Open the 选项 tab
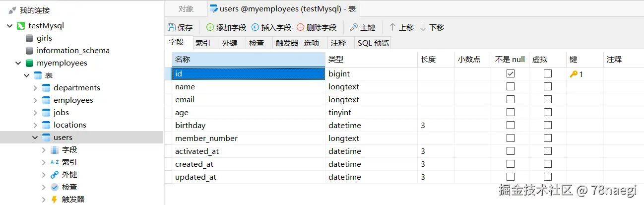This screenshot has height=205, width=644. pos(312,43)
